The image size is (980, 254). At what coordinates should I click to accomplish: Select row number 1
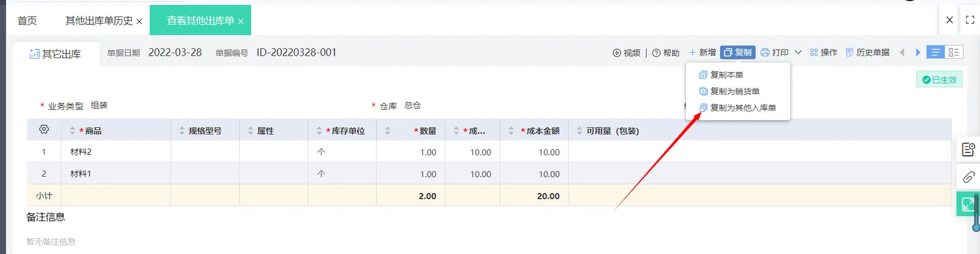(x=43, y=152)
